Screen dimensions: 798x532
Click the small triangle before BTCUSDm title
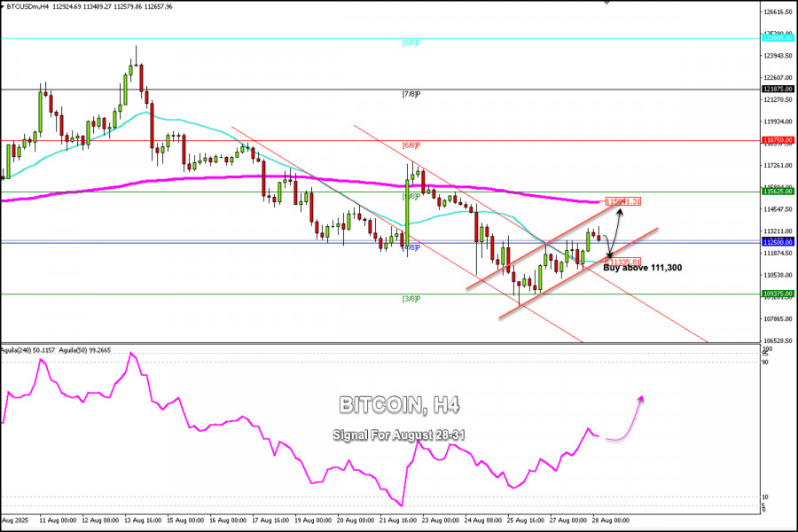point(3,6)
